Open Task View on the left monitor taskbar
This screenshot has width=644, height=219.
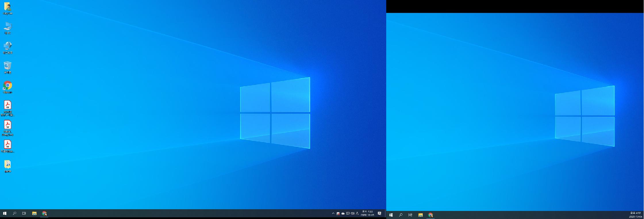[x=24, y=213]
